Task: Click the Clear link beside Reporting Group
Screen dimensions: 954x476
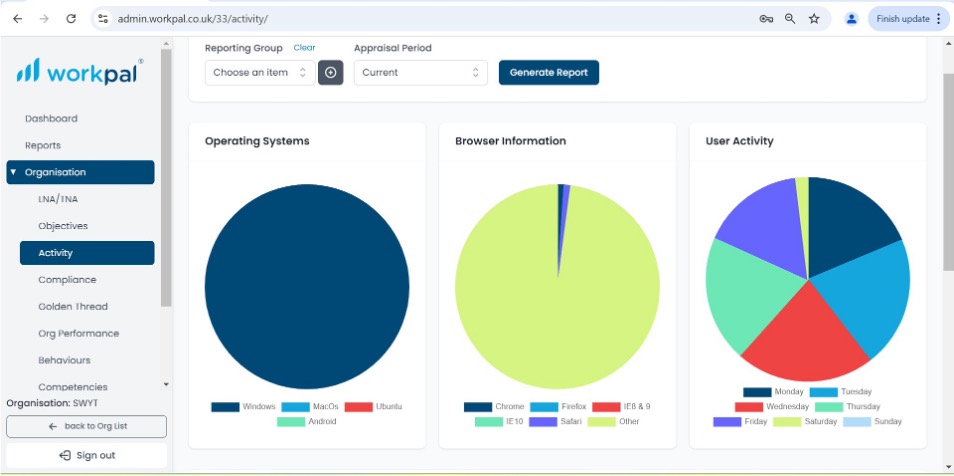Action: pyautogui.click(x=304, y=47)
